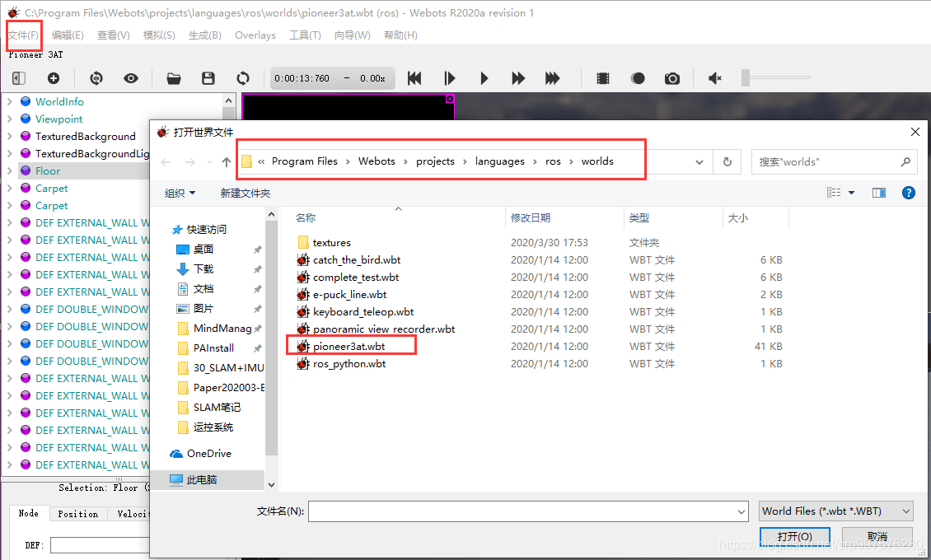
Task: Reset simulation to start
Action: [414, 78]
